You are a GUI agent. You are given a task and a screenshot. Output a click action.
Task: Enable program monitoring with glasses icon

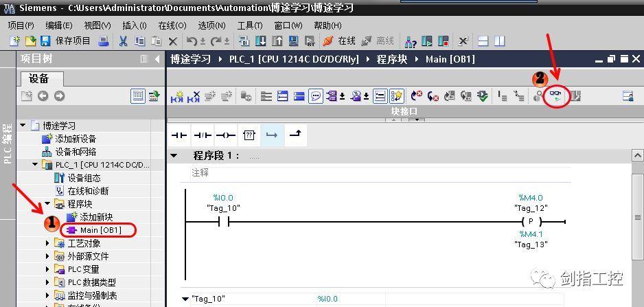[556, 97]
